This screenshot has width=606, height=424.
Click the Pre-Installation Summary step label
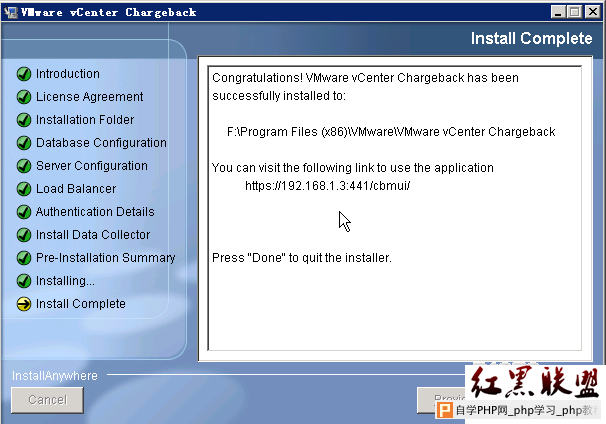pyautogui.click(x=106, y=258)
